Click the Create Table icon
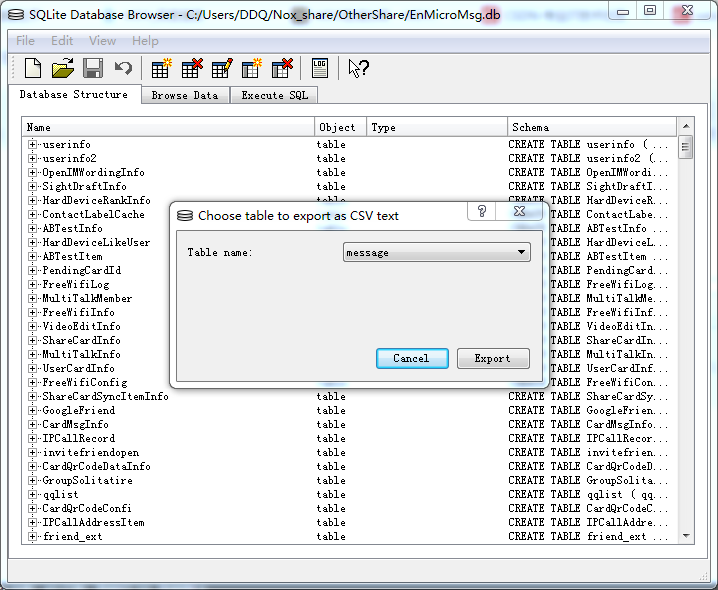The width and height of the screenshot is (718, 590). tap(161, 68)
